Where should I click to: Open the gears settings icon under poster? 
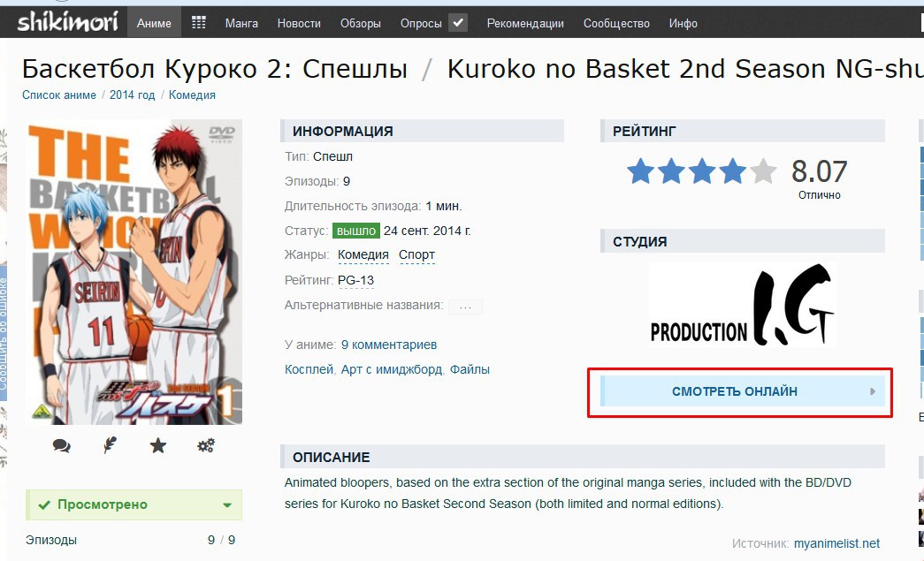pyautogui.click(x=206, y=445)
